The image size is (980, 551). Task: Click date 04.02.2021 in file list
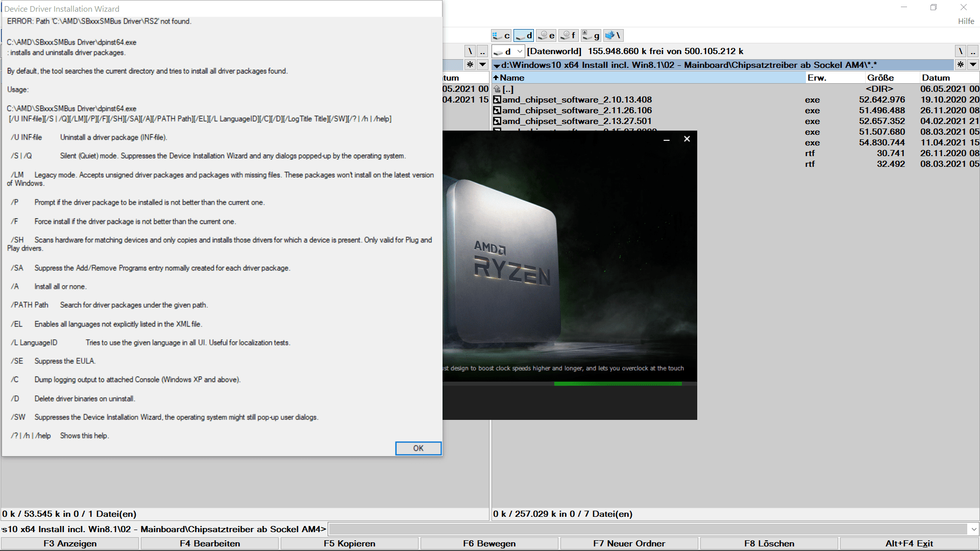[943, 121]
